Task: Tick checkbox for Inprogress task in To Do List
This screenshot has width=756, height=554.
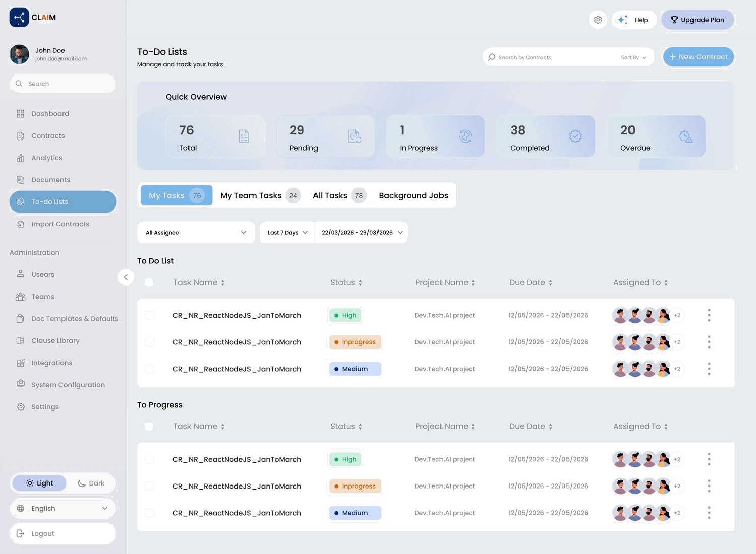Action: tap(149, 342)
